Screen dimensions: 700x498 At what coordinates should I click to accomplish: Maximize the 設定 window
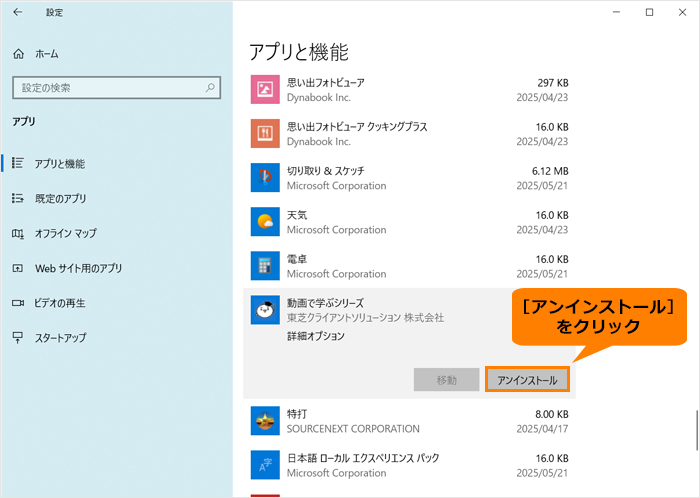pos(650,12)
